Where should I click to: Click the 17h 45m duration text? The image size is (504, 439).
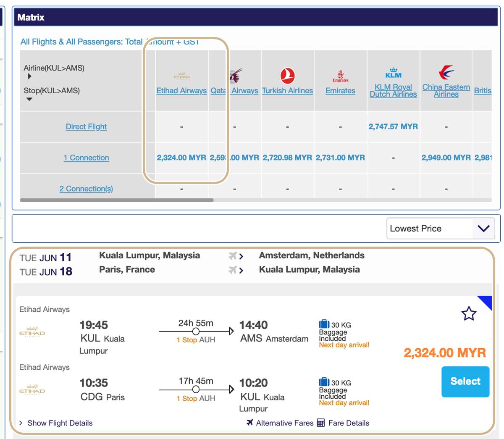click(196, 381)
